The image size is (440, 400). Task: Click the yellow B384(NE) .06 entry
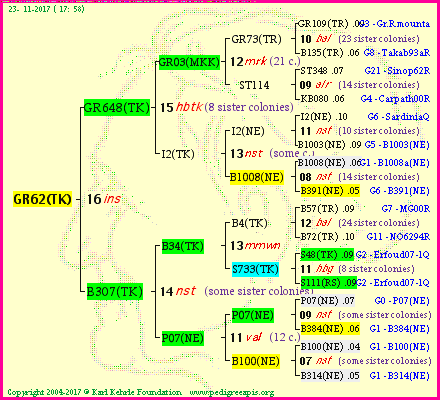[x=330, y=329]
